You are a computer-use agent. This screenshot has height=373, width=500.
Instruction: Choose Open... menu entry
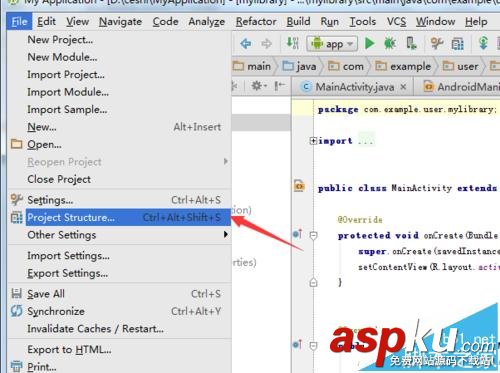[x=120, y=144]
